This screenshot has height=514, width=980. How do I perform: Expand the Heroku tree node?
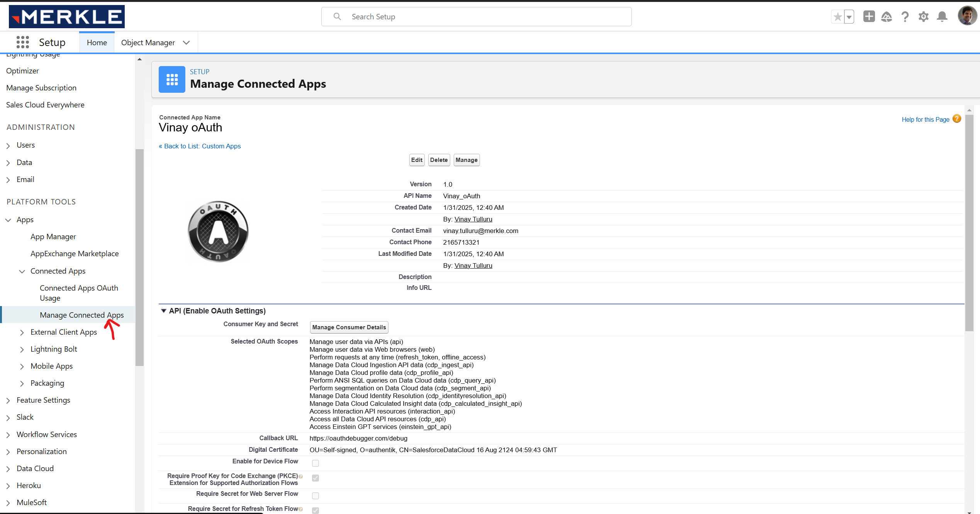pos(8,486)
